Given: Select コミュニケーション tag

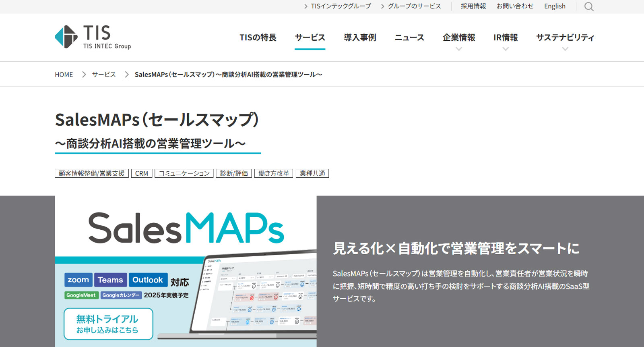Looking at the screenshot, I should [184, 173].
